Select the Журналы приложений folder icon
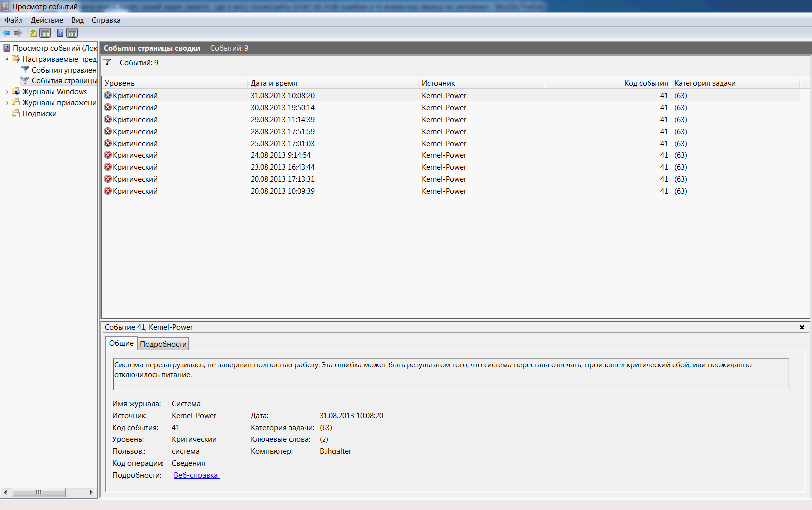 point(16,103)
